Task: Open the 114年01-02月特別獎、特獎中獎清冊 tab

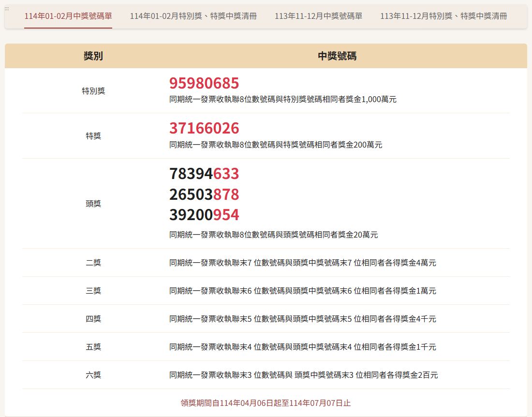Action: 193,16
